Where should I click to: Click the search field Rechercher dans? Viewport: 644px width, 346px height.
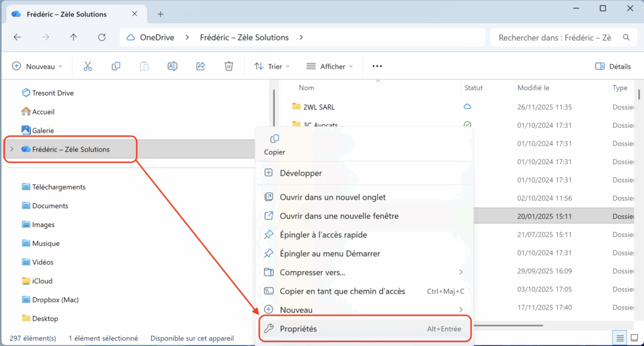coord(555,38)
